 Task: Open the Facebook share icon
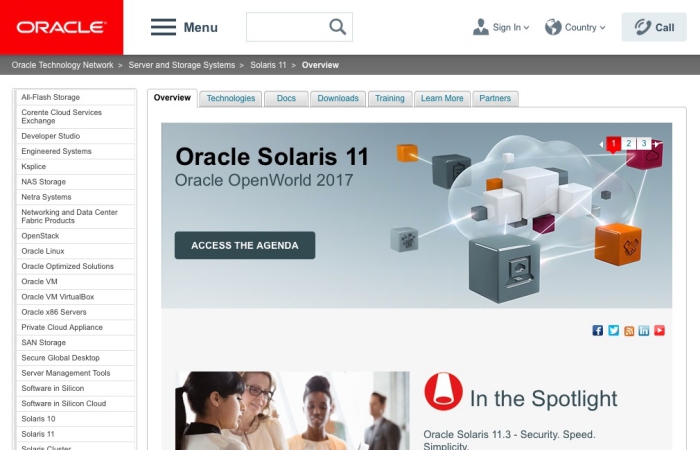click(x=597, y=330)
